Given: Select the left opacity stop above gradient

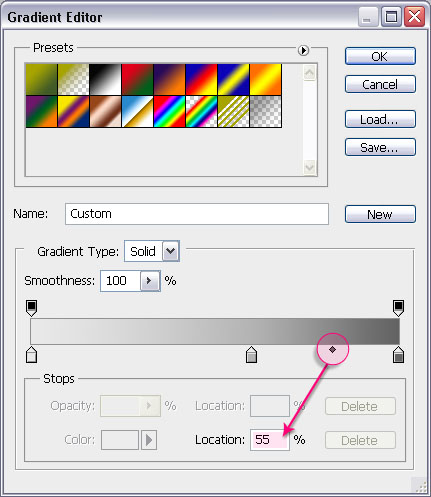Looking at the screenshot, I should click(31, 308).
